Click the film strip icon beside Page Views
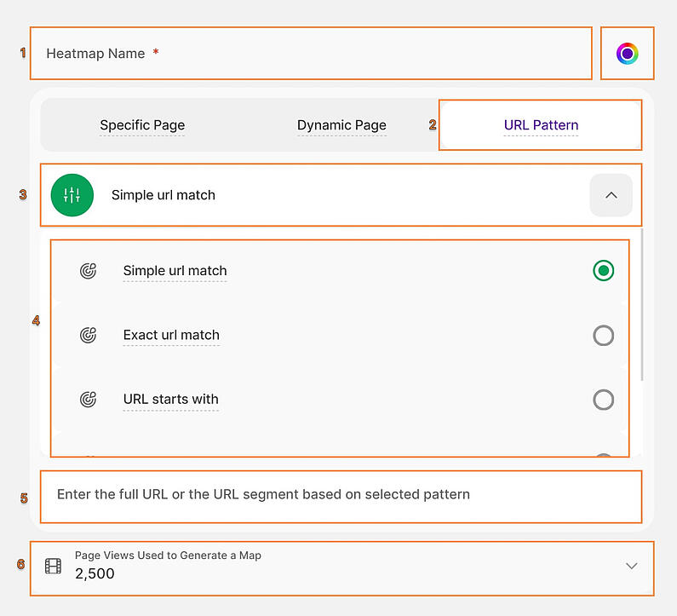The height and width of the screenshot is (616, 677). pos(53,566)
